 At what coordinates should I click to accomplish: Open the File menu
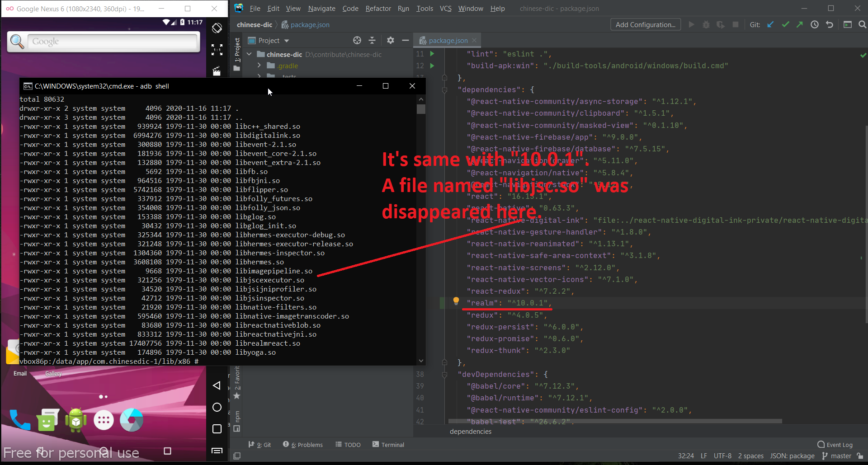(x=255, y=9)
